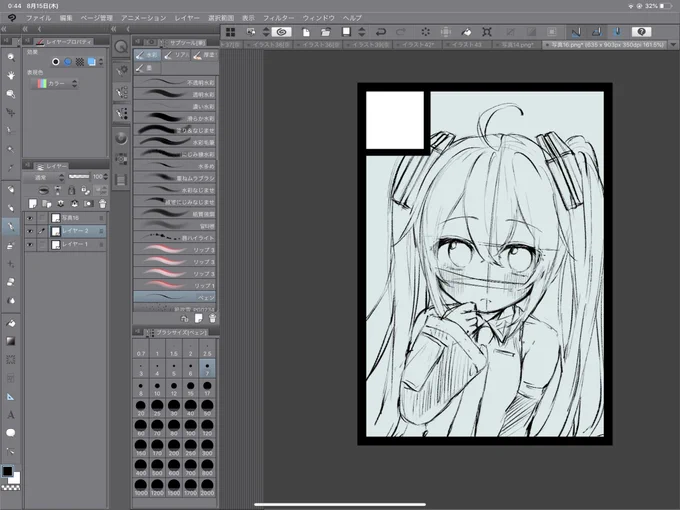Open the Quick Access panel icon
The image size is (680, 510).
coord(121,46)
